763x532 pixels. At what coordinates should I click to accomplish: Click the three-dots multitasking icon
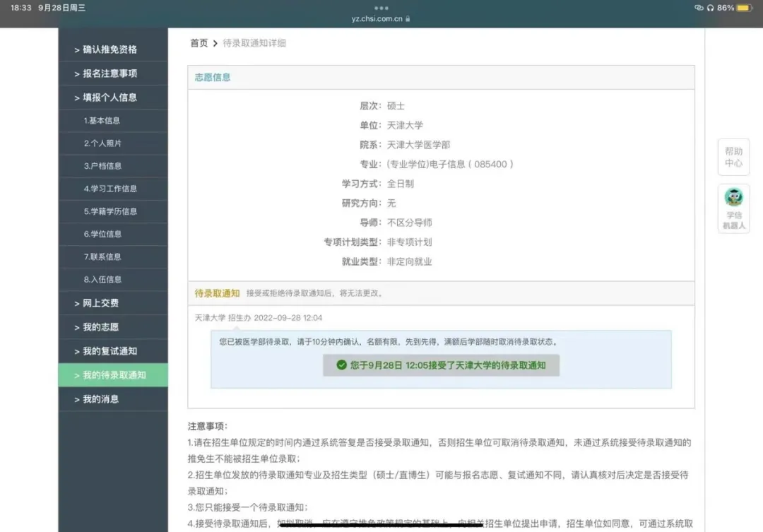pos(381,8)
